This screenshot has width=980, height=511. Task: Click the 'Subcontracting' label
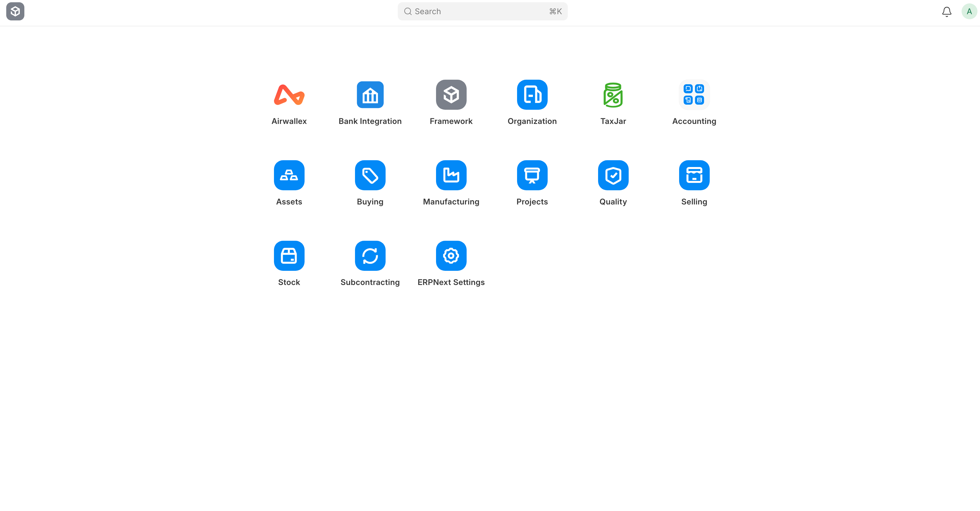tap(370, 282)
